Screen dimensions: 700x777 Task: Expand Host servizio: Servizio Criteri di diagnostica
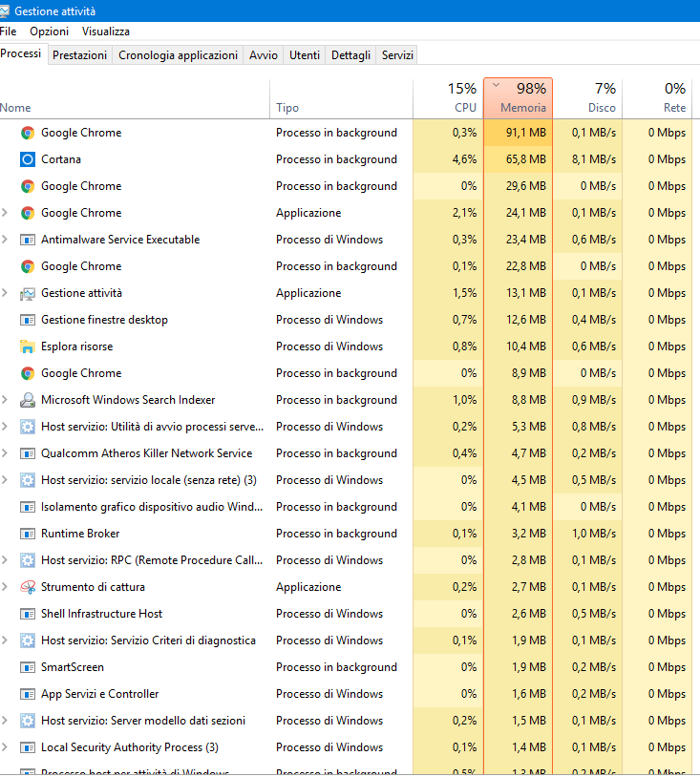click(x=5, y=640)
